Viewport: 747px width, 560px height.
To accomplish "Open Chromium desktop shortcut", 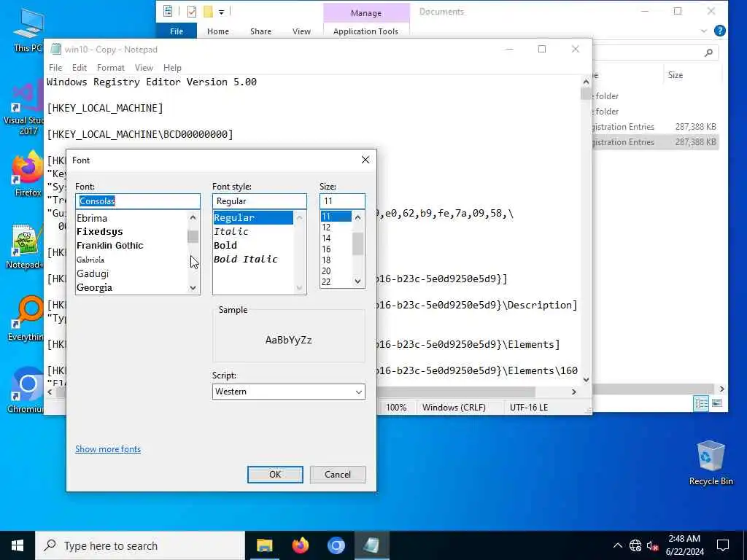I will click(25, 391).
